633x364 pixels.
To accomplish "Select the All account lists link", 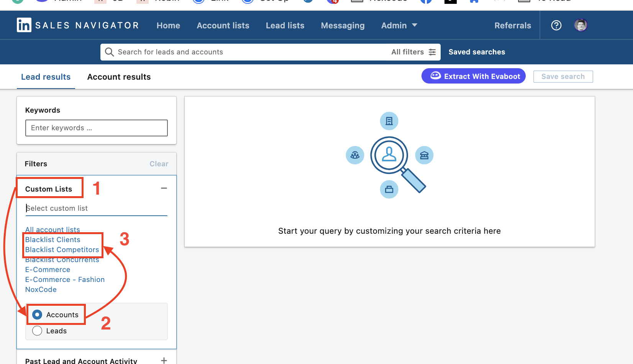I will point(52,230).
